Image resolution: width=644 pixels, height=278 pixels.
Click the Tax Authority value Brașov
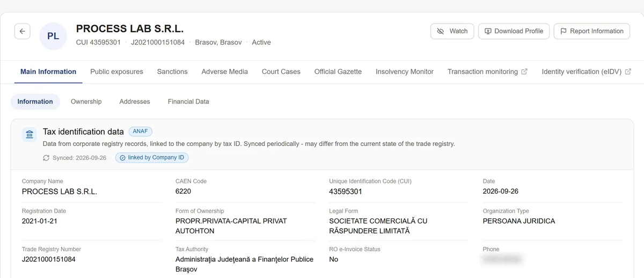tap(244, 264)
